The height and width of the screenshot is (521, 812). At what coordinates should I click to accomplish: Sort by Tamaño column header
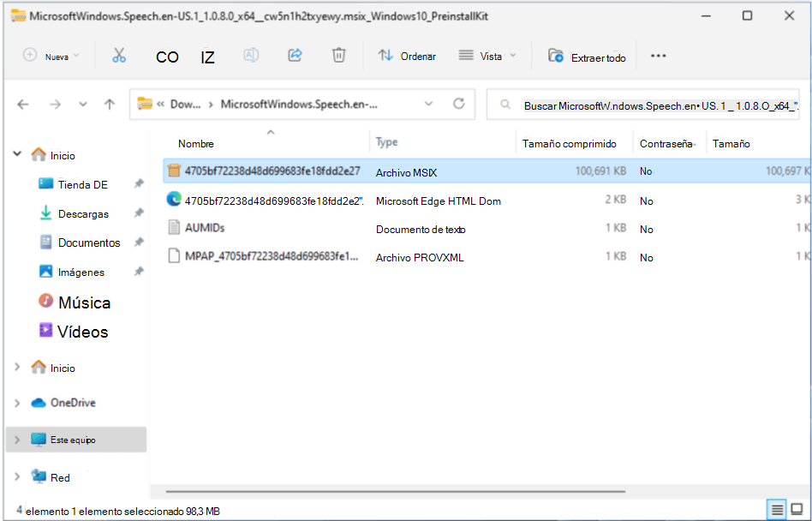click(x=731, y=144)
